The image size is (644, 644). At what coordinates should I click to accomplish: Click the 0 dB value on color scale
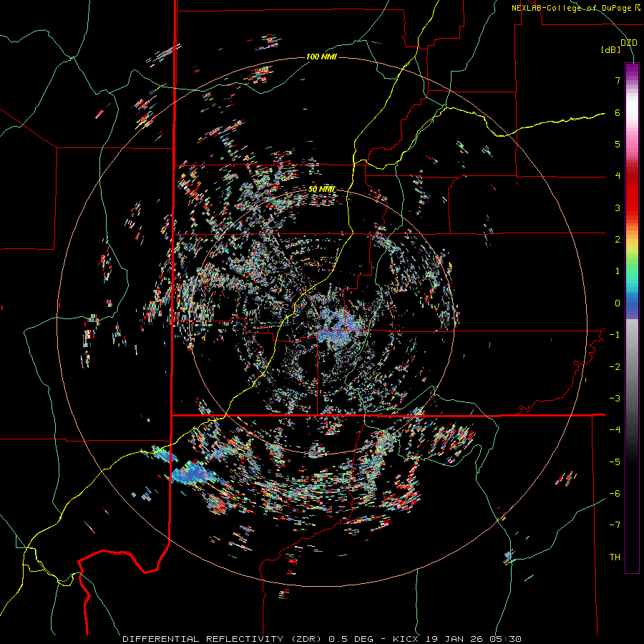[618, 303]
